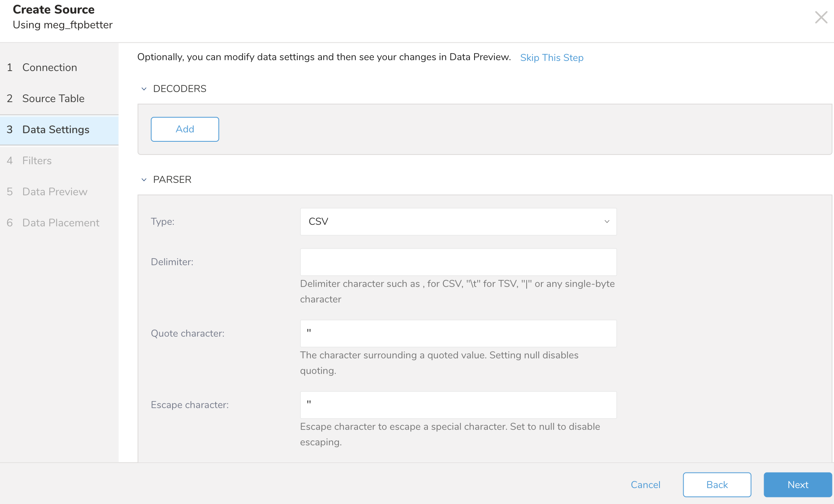Open the Data Preview step
The height and width of the screenshot is (504, 834).
55,192
